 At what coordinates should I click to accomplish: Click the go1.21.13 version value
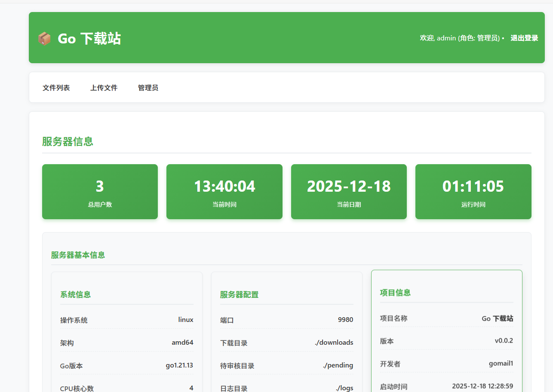179,365
